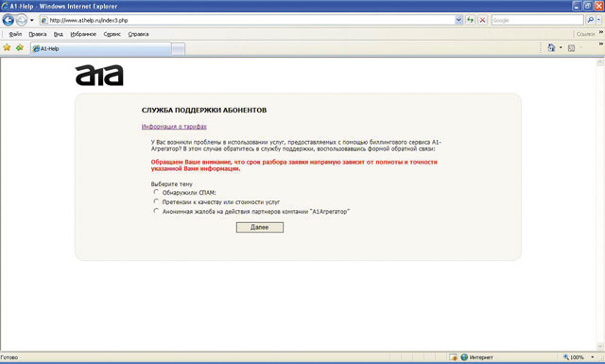Click the Интернет security zone globe icon
The image size is (605, 364).
click(464, 357)
